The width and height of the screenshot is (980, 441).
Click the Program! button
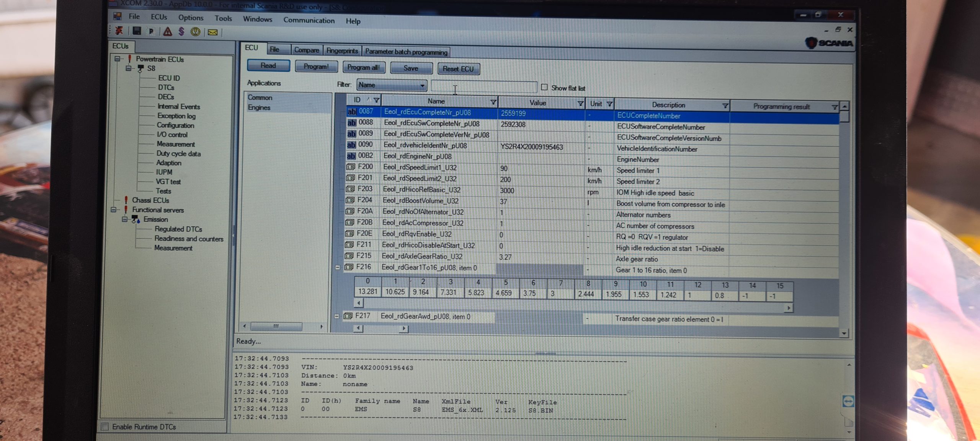coord(316,67)
